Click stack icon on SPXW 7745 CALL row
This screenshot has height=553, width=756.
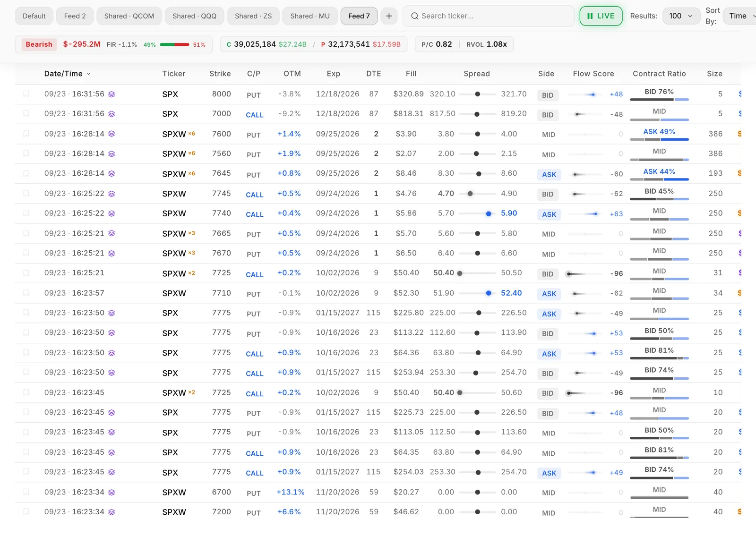[x=112, y=194]
